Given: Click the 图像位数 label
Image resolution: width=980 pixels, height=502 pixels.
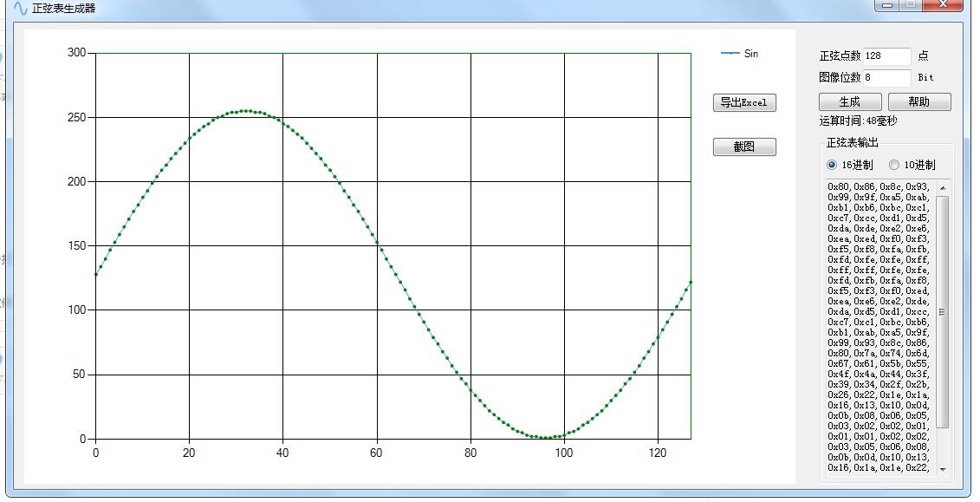Looking at the screenshot, I should click(x=840, y=77).
